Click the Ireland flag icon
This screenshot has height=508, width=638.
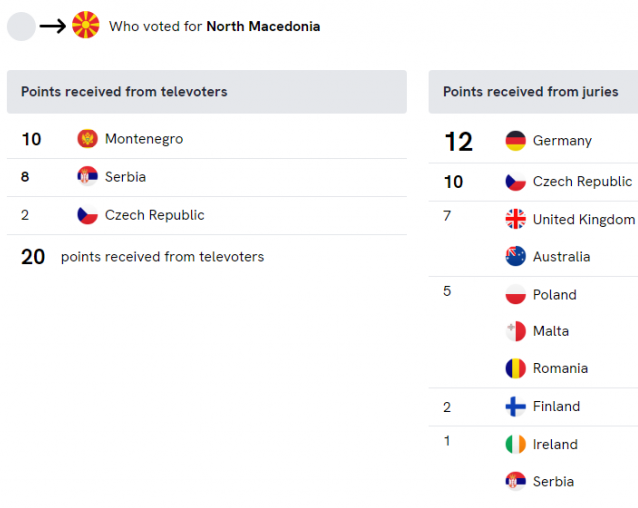tap(516, 444)
